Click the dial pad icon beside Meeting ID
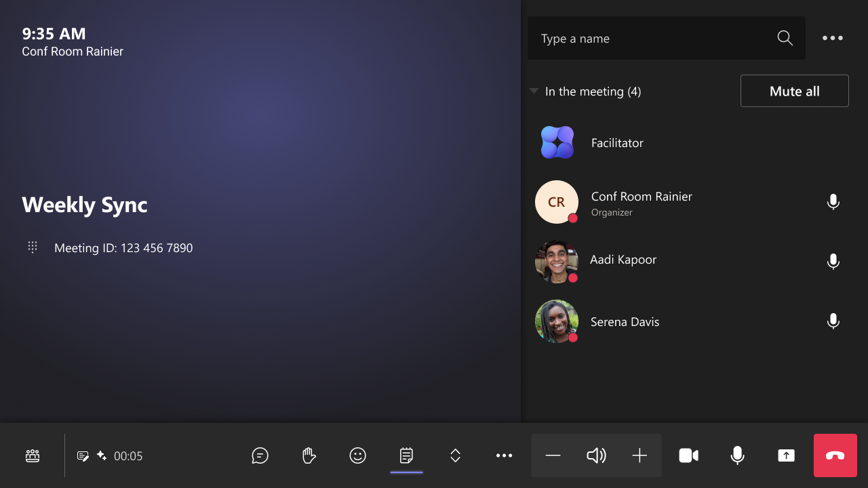 [x=33, y=247]
